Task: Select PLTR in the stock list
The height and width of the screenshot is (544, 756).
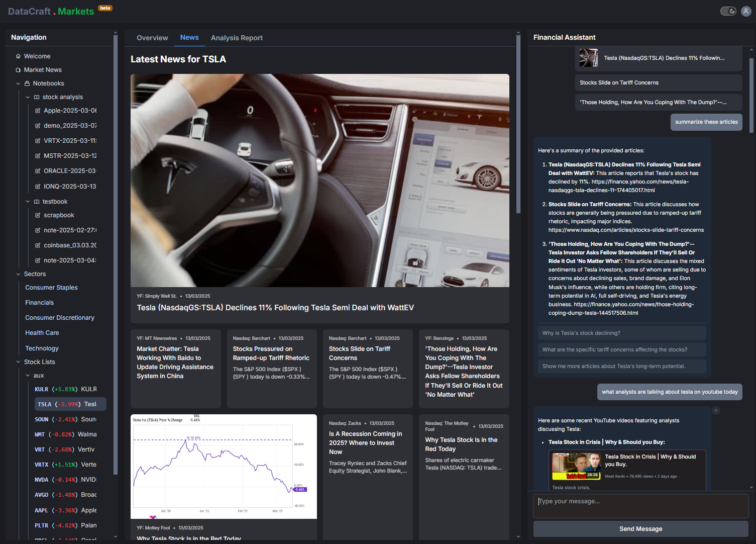Action: [66, 525]
